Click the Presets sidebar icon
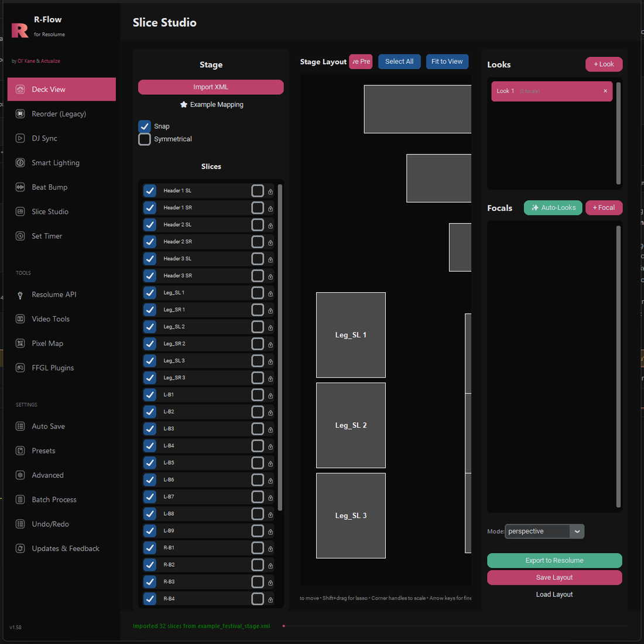Image resolution: width=644 pixels, height=644 pixels. tap(20, 451)
